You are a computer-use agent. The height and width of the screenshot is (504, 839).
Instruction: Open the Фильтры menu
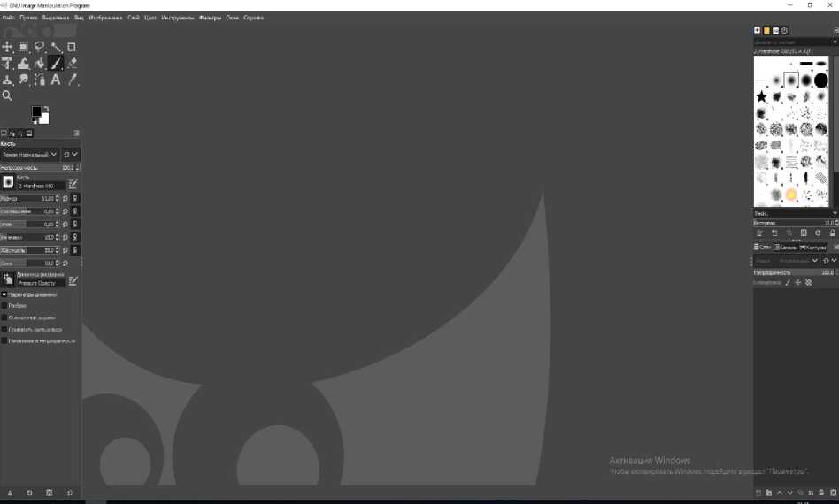211,18
